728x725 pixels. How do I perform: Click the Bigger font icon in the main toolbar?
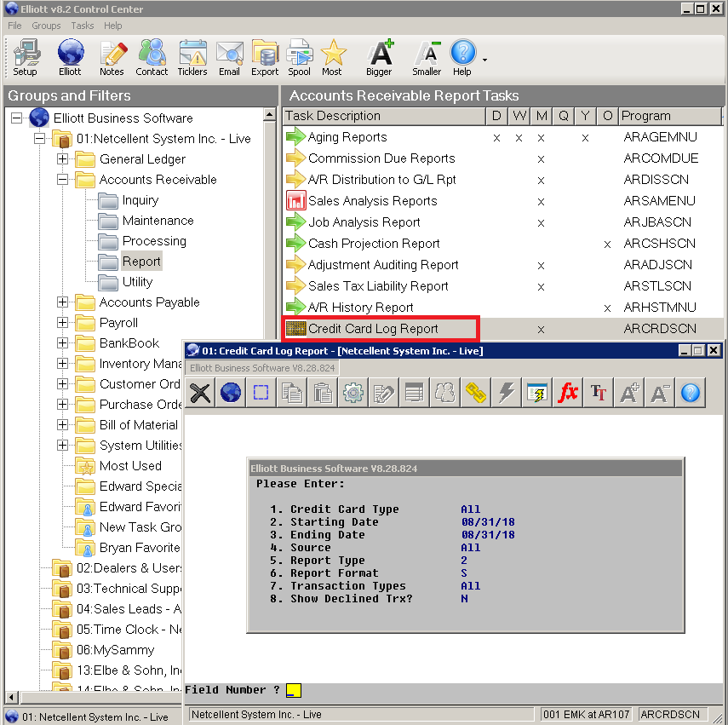[x=381, y=58]
